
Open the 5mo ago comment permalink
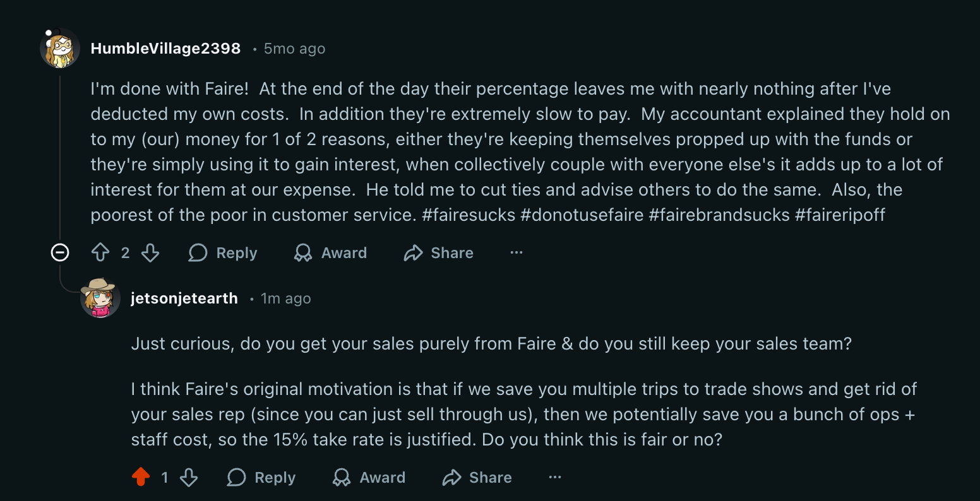[x=294, y=49]
